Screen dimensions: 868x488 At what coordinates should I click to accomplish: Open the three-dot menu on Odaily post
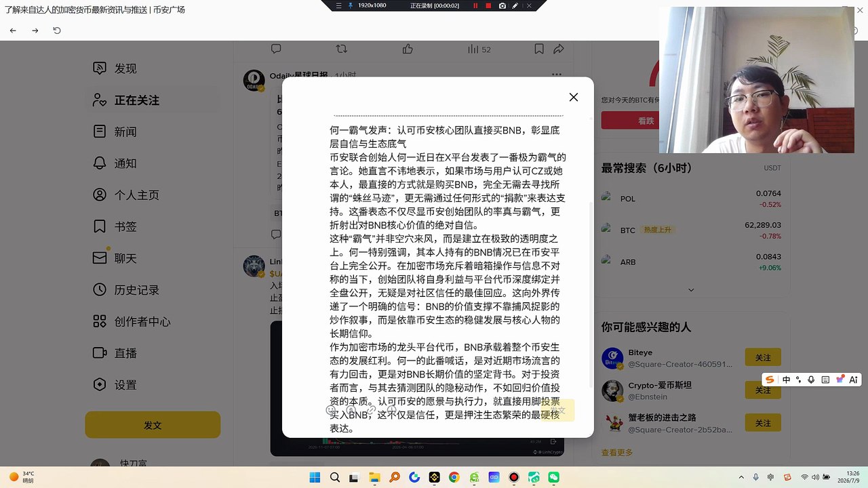point(557,75)
